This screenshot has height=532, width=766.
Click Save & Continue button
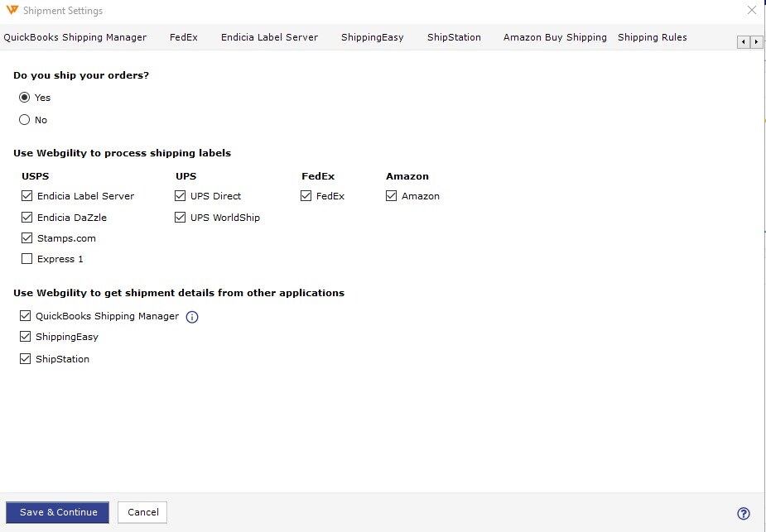pos(58,512)
